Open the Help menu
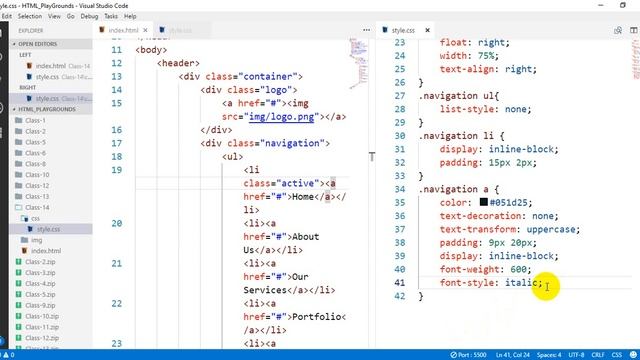The height and width of the screenshot is (360, 640). click(x=130, y=16)
